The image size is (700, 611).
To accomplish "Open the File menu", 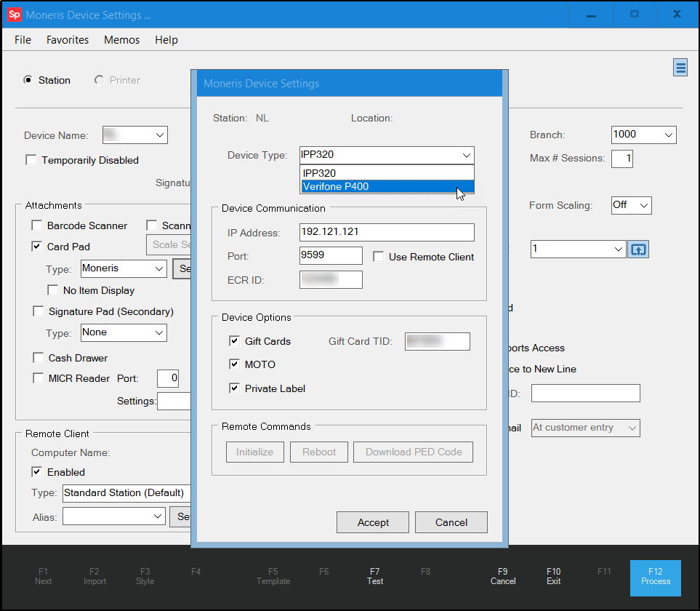I will [23, 40].
